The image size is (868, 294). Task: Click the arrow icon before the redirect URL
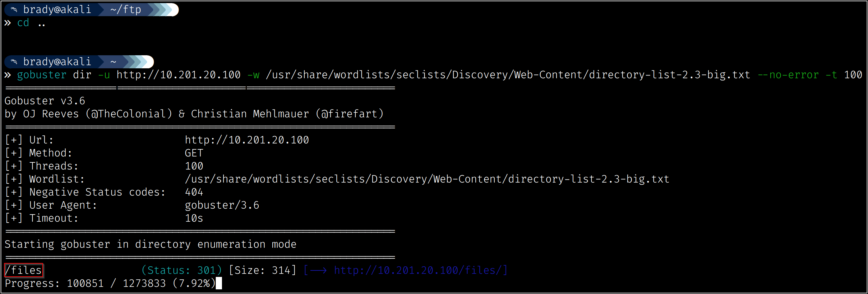318,270
